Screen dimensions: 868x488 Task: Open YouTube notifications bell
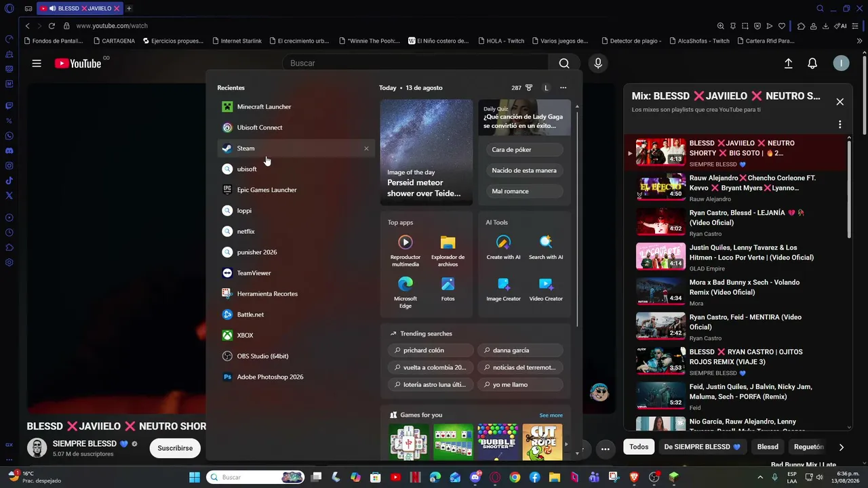coord(812,63)
